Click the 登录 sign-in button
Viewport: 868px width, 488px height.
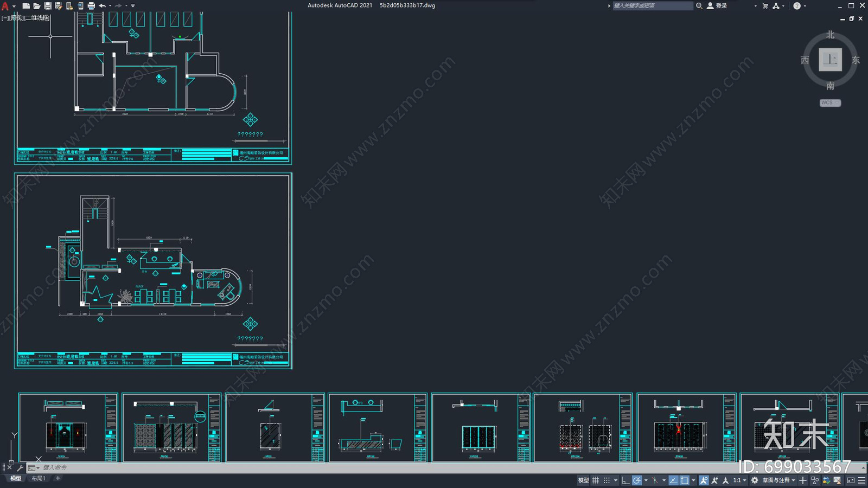717,6
